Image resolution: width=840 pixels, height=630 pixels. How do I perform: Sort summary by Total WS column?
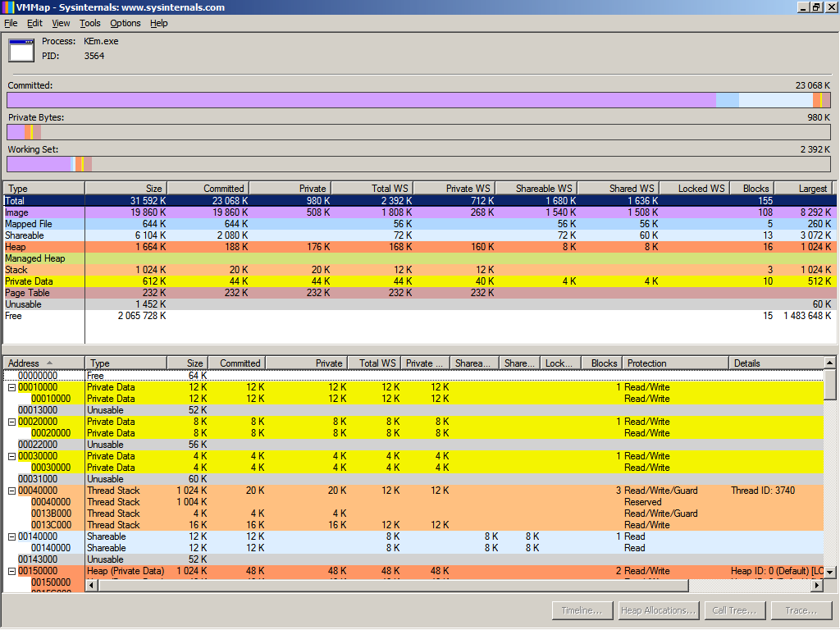click(372, 189)
